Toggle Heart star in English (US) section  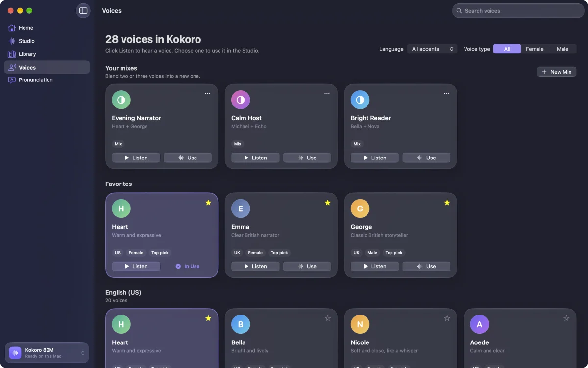coord(208,318)
